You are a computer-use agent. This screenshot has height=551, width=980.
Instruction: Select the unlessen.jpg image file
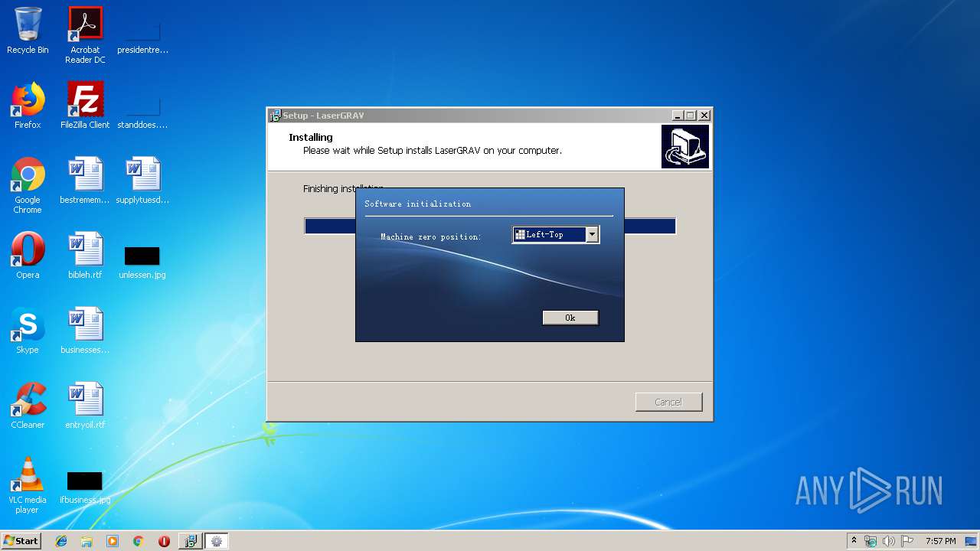tap(142, 262)
